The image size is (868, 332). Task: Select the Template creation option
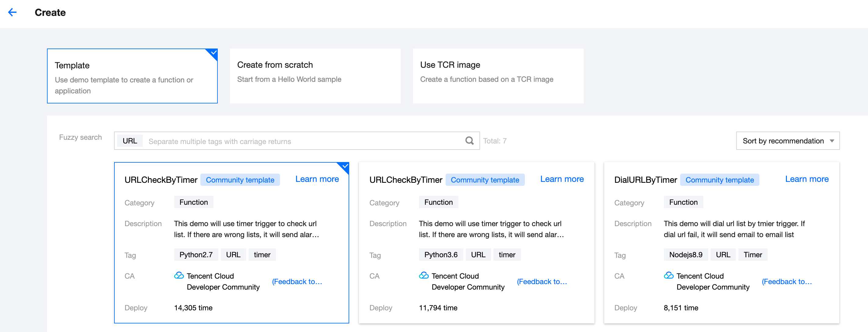pos(132,76)
